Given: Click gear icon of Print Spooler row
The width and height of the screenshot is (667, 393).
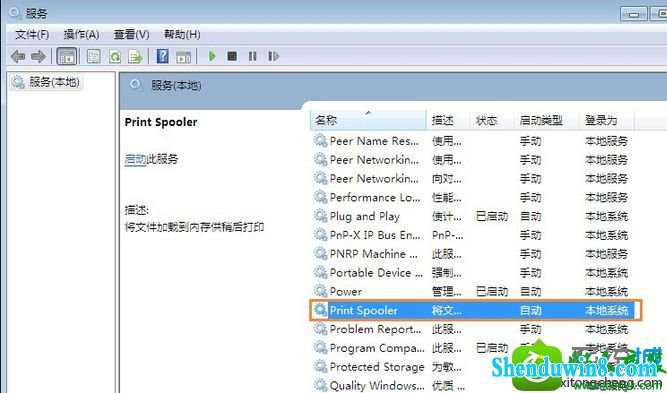Looking at the screenshot, I should coord(320,310).
